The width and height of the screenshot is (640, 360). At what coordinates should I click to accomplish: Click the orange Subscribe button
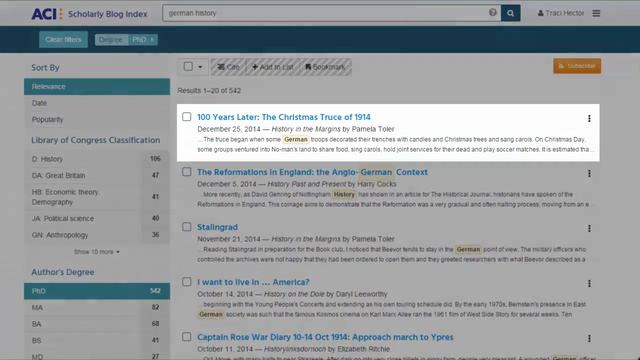(577, 66)
